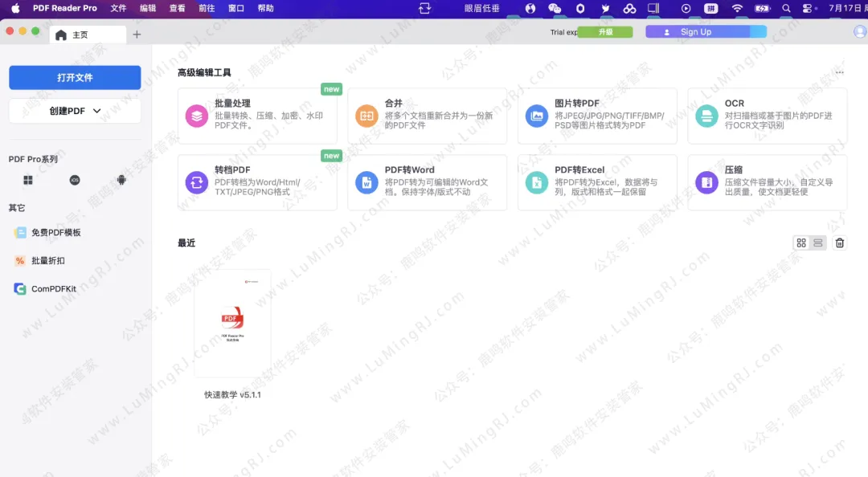
Task: Open the 批量处理 batch processing tool
Action: [x=257, y=116]
